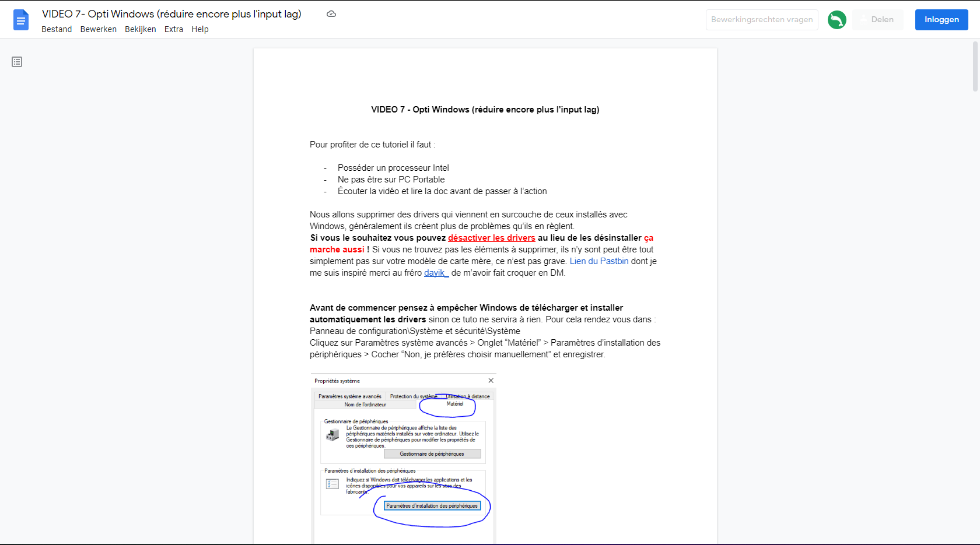Click the green dolphin extension icon
The image size is (980, 545).
point(837,19)
